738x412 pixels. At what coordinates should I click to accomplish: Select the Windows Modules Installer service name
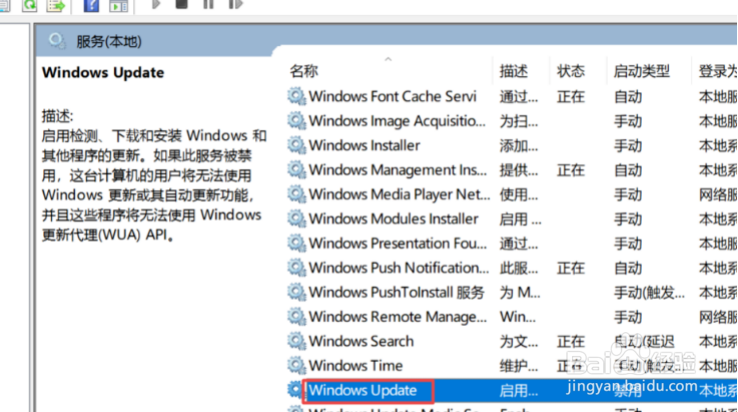point(393,219)
